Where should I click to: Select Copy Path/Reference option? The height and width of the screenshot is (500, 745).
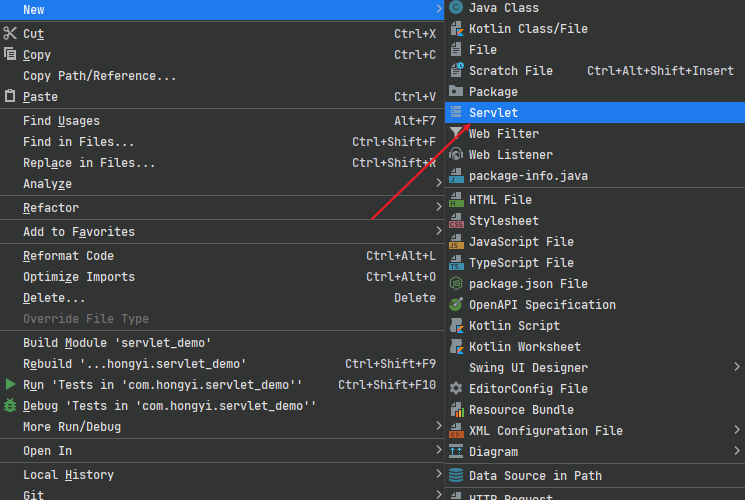click(x=99, y=76)
